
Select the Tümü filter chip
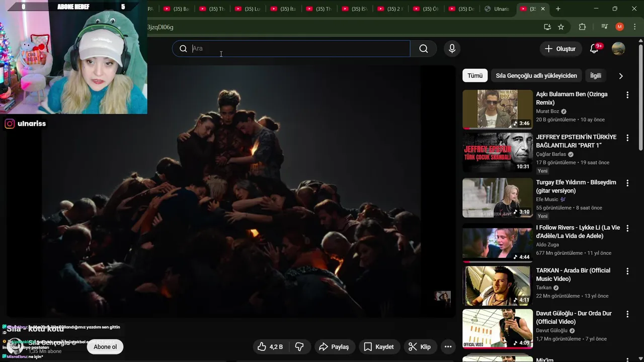[475, 75]
